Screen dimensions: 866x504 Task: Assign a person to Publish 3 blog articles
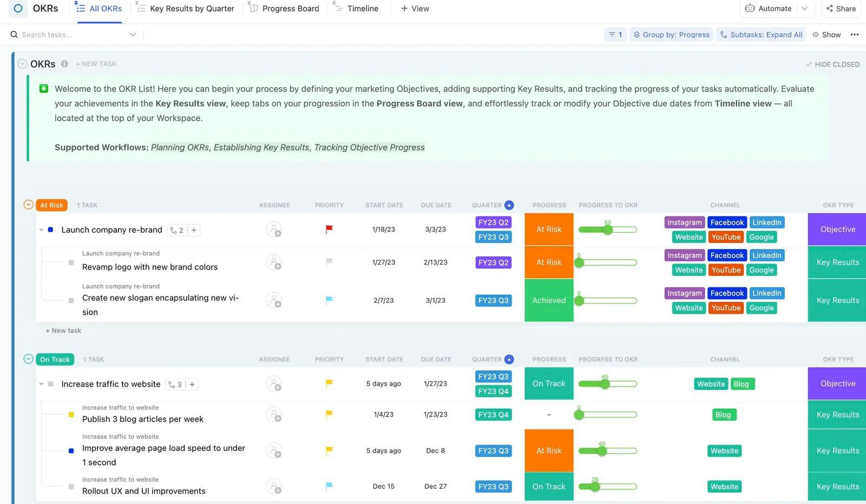(x=274, y=415)
